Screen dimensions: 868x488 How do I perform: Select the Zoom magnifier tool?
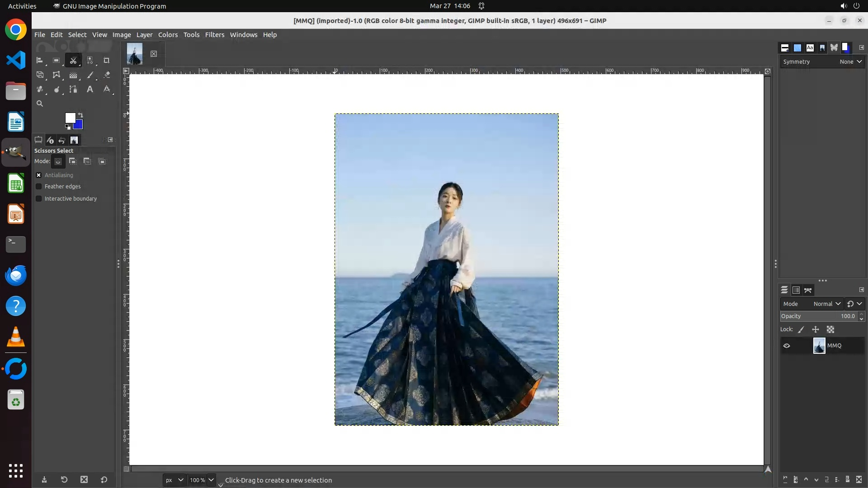40,103
